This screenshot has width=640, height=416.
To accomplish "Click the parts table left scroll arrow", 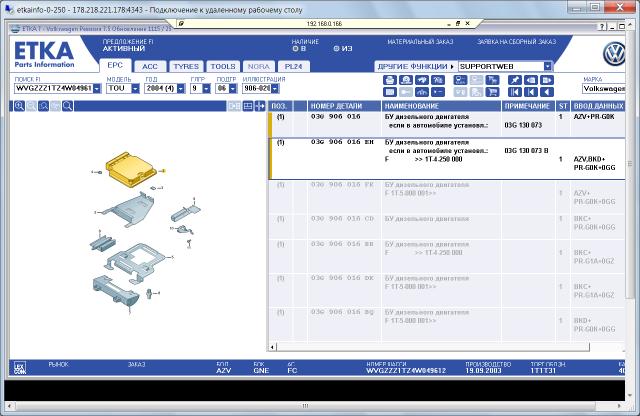I will coord(273,347).
